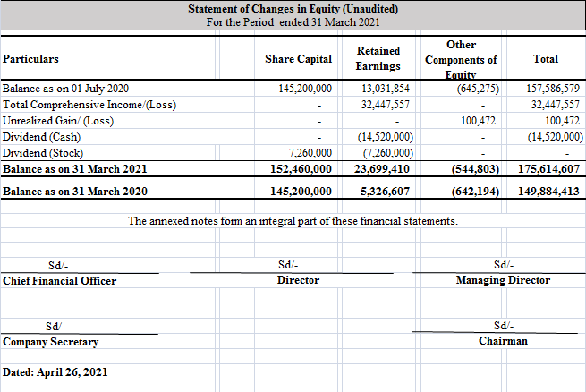Select the statement title cell at the top
586x392 pixels.
tap(293, 9)
